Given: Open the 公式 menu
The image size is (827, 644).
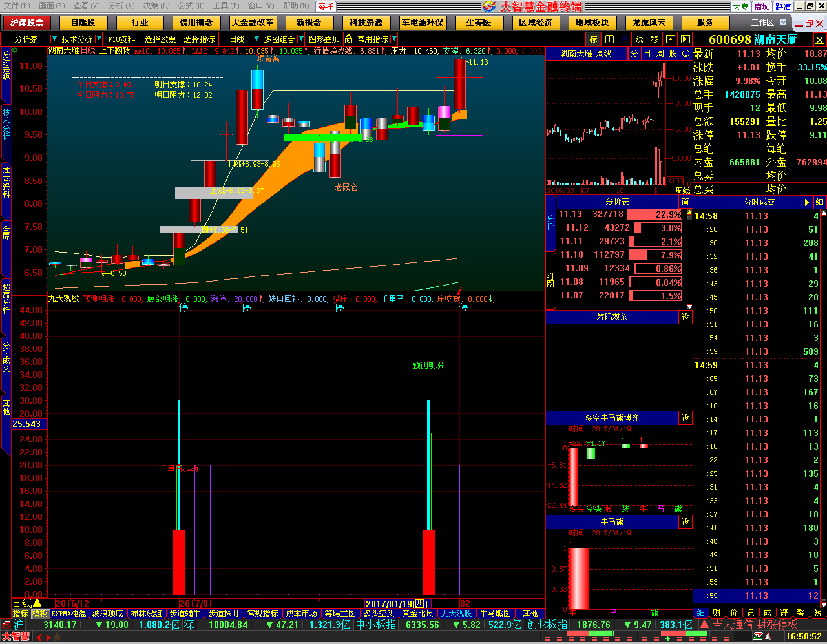Looking at the screenshot, I should [x=191, y=6].
